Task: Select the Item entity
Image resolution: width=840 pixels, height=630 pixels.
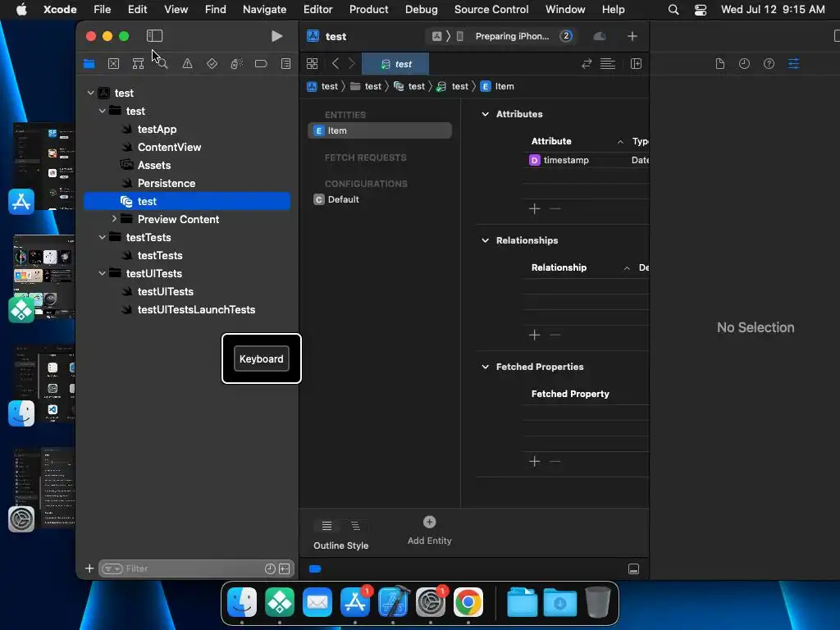Action: [380, 130]
